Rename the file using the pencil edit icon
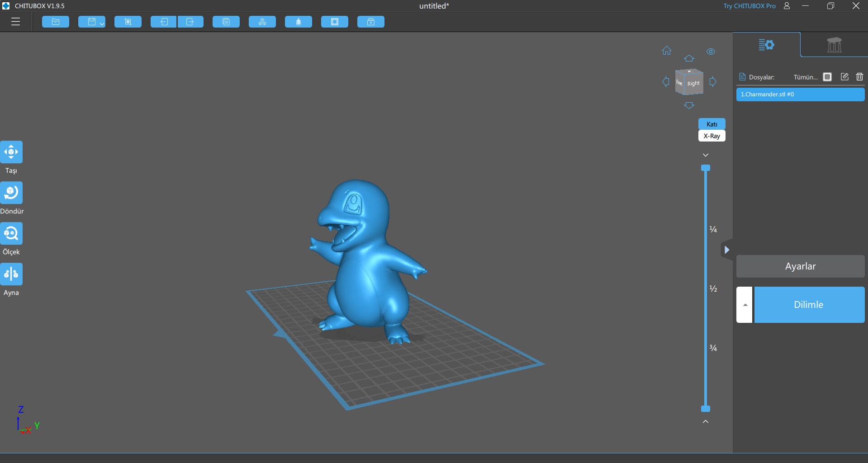This screenshot has height=463, width=868. coord(844,77)
